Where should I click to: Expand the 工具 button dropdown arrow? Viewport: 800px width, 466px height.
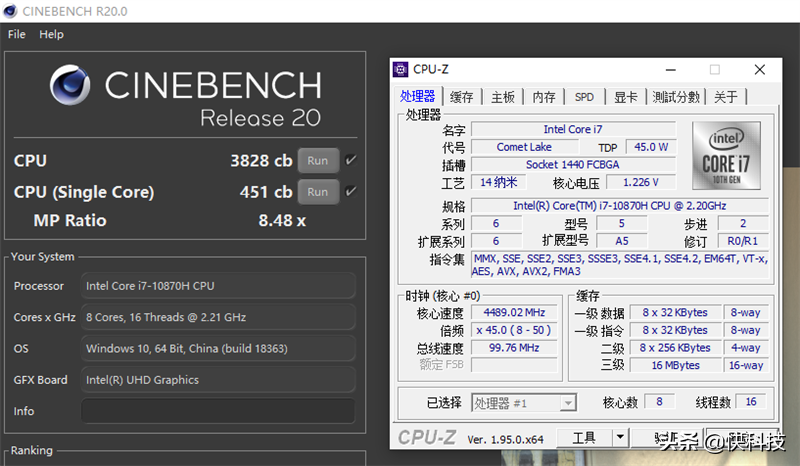click(x=620, y=437)
